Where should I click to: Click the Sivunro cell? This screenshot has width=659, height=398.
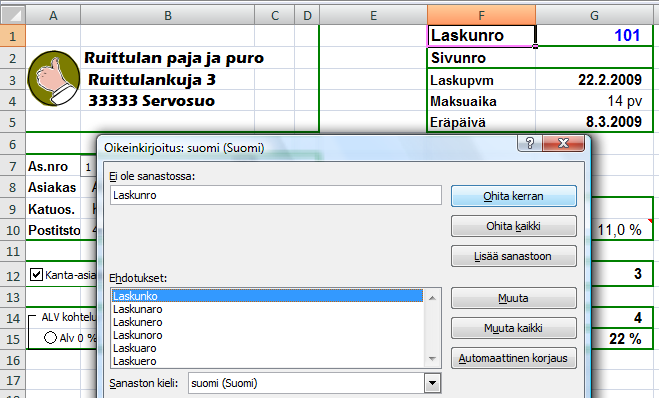482,58
